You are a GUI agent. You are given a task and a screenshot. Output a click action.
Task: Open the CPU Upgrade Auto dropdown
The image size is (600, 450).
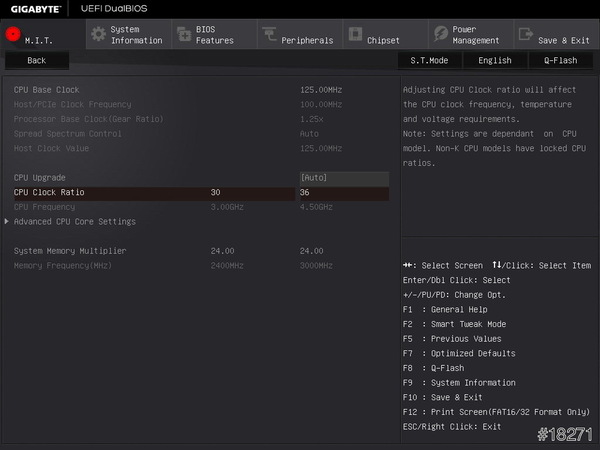(343, 177)
